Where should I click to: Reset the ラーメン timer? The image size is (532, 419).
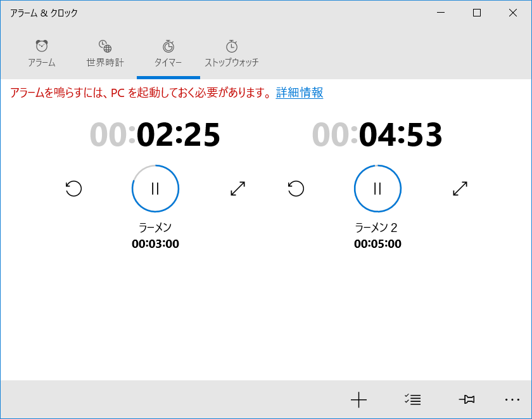73,188
